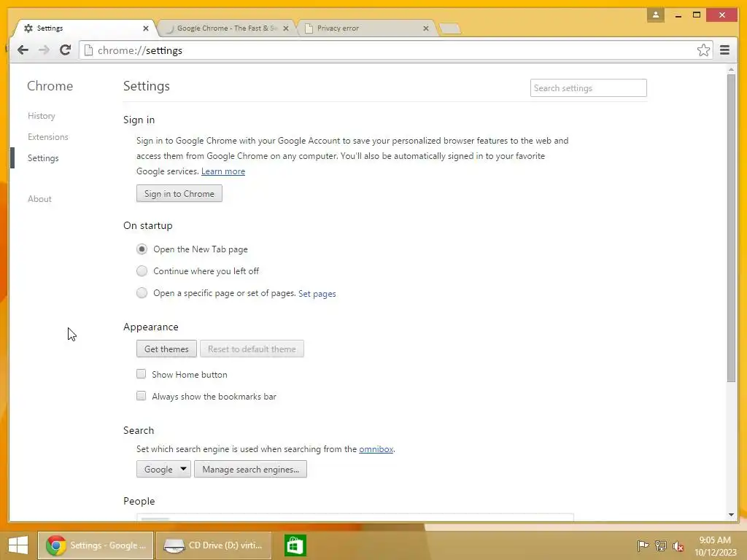Focus the Search settings field

pyautogui.click(x=589, y=88)
